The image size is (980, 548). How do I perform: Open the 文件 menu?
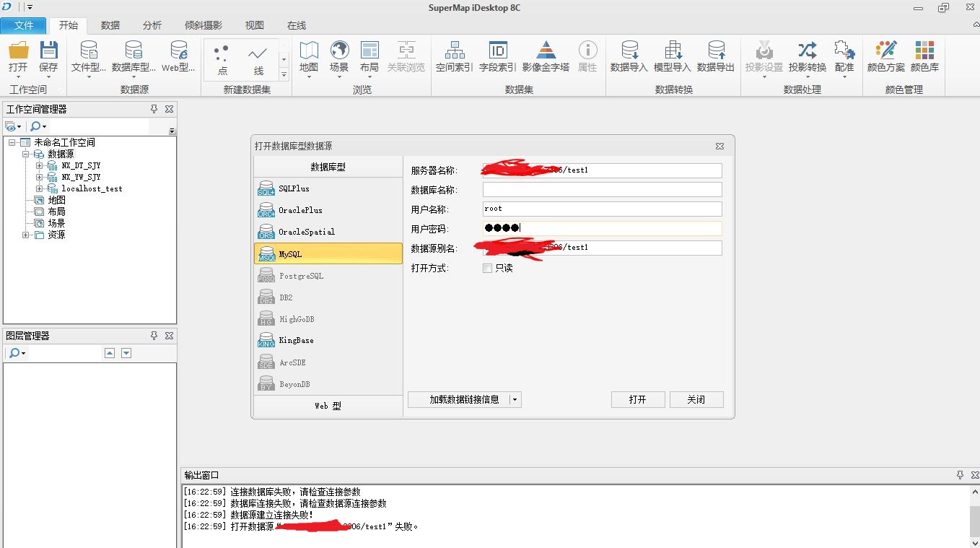pos(24,25)
